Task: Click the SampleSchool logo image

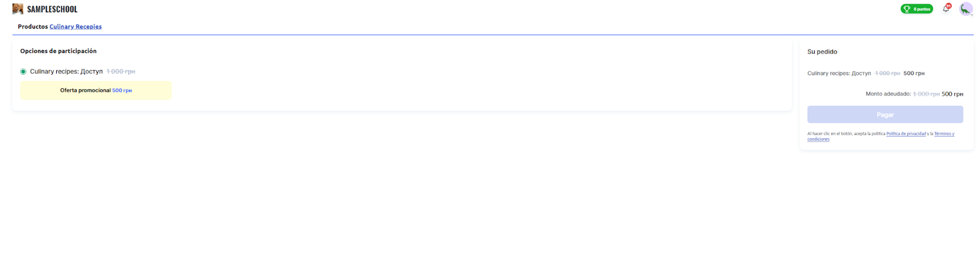Action: [18, 9]
